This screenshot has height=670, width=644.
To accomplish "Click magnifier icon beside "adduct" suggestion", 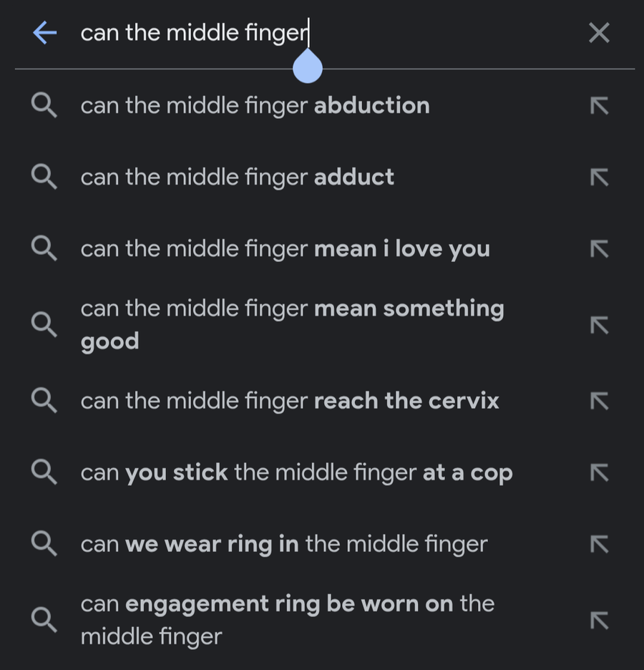I will pyautogui.click(x=44, y=177).
